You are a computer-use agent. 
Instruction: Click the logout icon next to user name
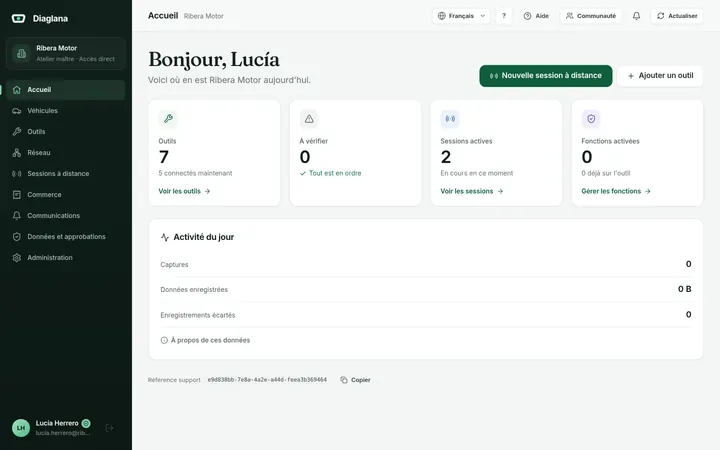[109, 428]
